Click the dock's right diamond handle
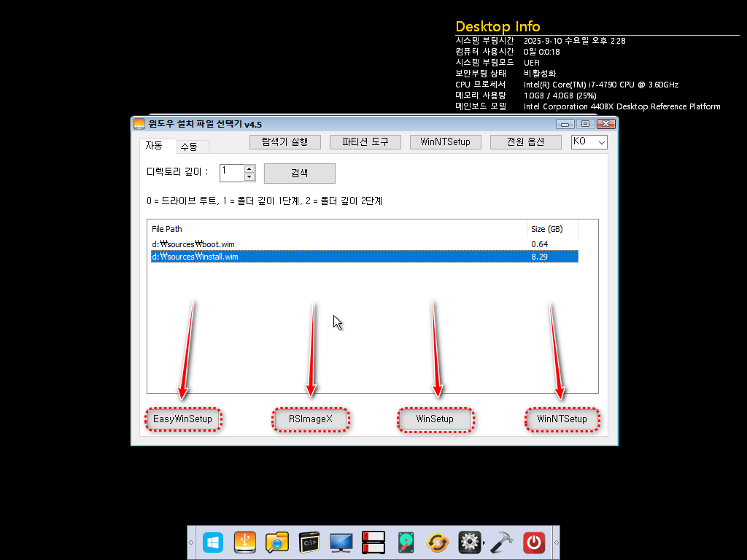The width and height of the screenshot is (747, 560). point(556,542)
